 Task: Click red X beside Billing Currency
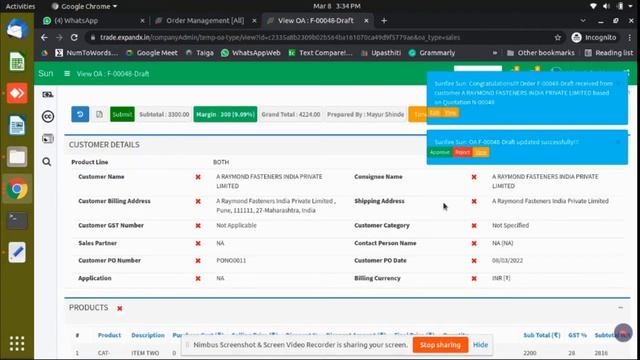[x=474, y=278]
